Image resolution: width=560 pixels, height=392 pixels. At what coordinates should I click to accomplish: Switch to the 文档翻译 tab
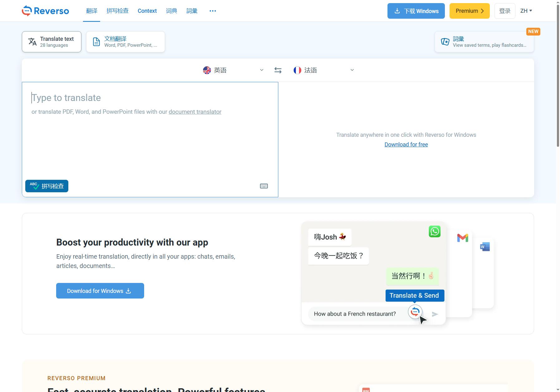coord(125,42)
